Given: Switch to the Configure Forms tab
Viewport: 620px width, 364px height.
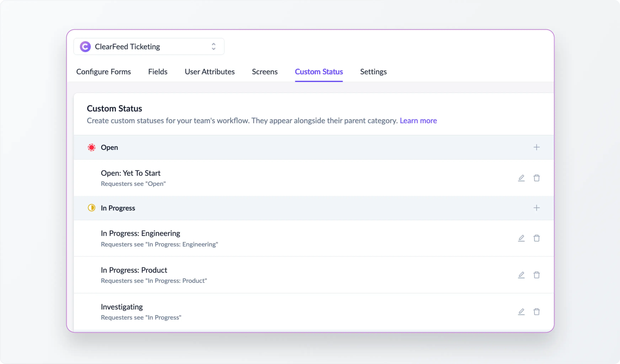Looking at the screenshot, I should click(103, 72).
